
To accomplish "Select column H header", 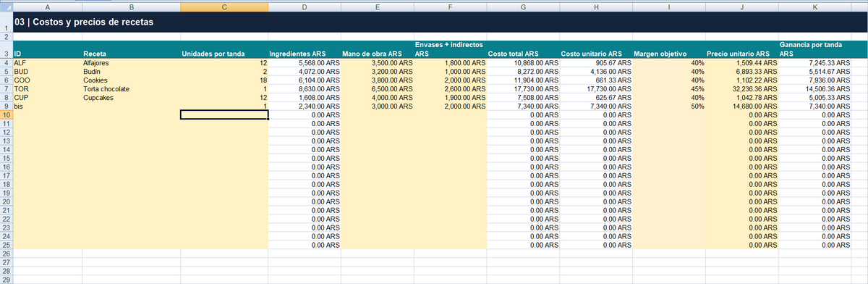I will (x=597, y=7).
